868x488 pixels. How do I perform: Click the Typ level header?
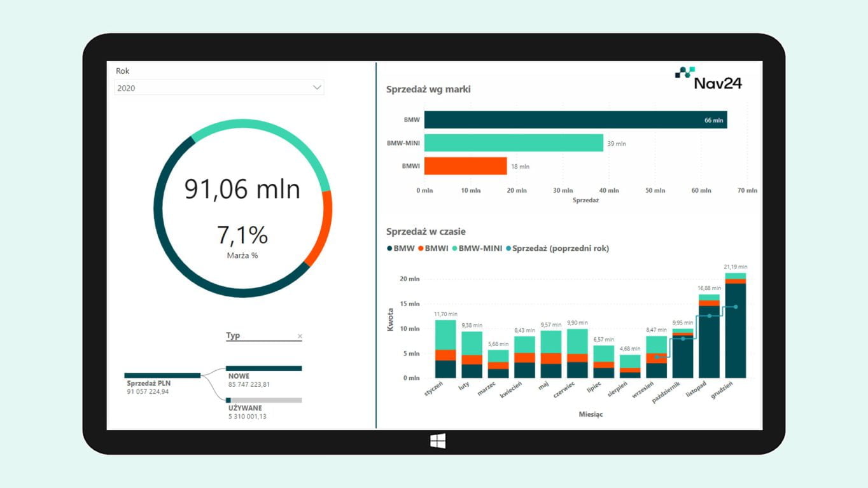[233, 335]
